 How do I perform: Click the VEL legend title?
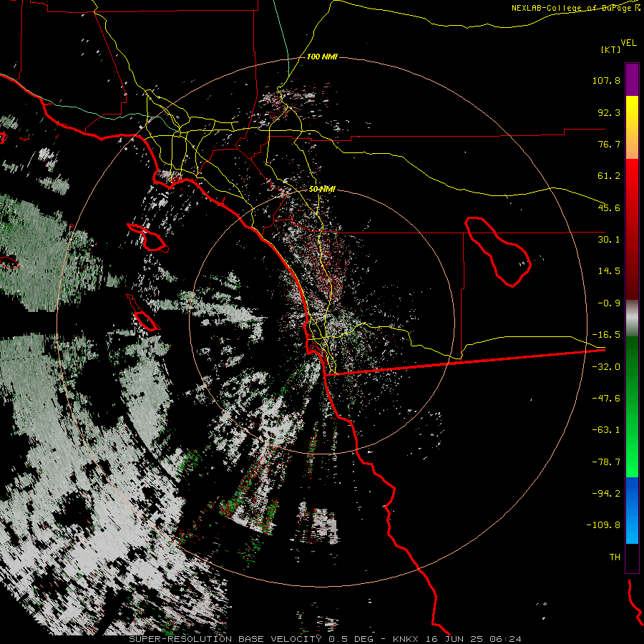coord(628,43)
